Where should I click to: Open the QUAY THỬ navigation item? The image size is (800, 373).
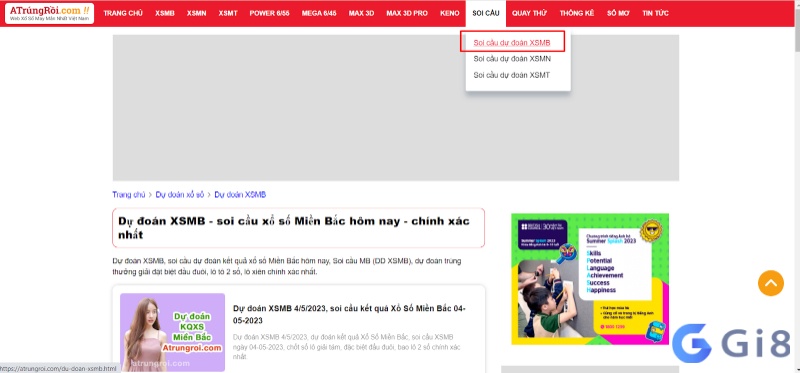click(x=530, y=13)
